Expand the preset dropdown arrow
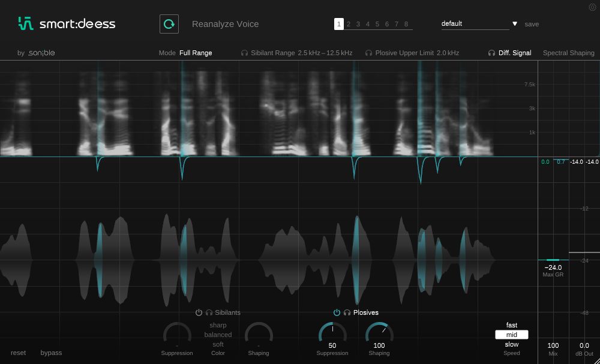This screenshot has height=364, width=600. click(x=515, y=24)
